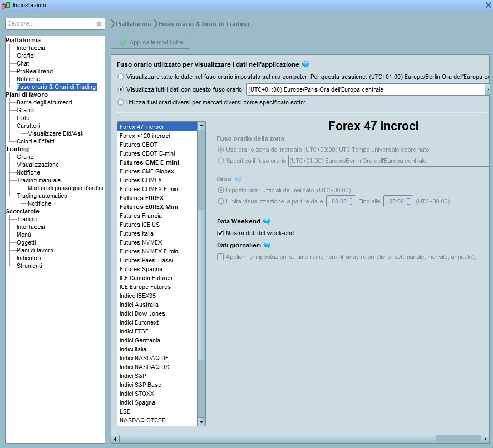493x448 pixels.
Task: Open Oggetti under Scorciatoie
Action: (x=26, y=242)
